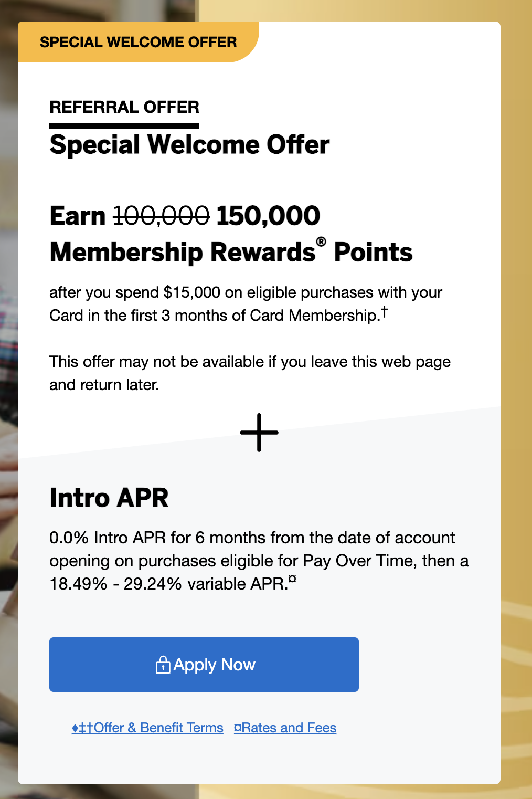This screenshot has height=799, width=532.
Task: Click the Intro APR heading
Action: 109,498
